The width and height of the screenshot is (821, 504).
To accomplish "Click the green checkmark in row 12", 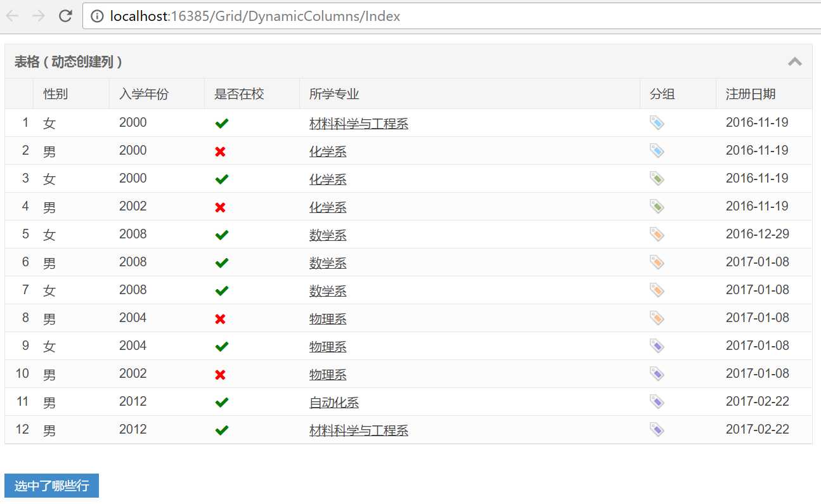I will pyautogui.click(x=221, y=430).
